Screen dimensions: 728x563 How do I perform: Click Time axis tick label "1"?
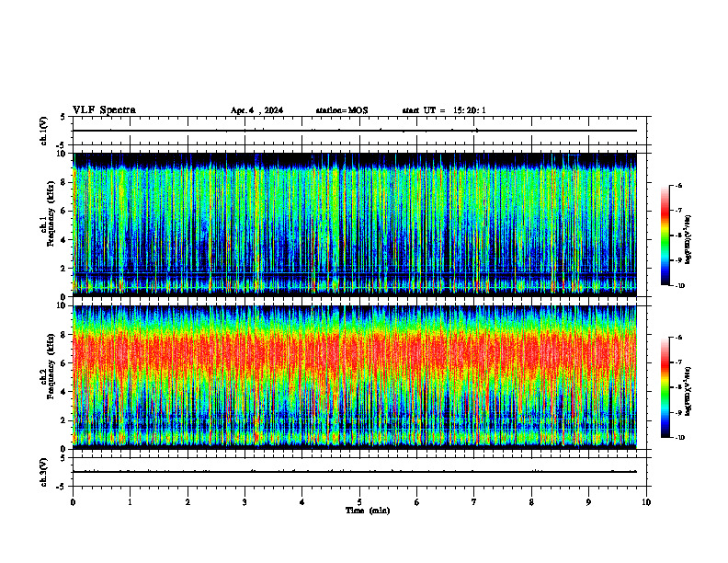click(x=131, y=502)
